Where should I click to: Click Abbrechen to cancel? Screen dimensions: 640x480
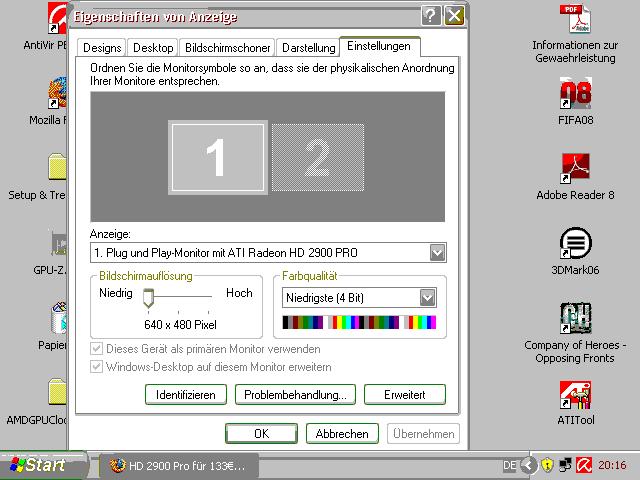342,433
